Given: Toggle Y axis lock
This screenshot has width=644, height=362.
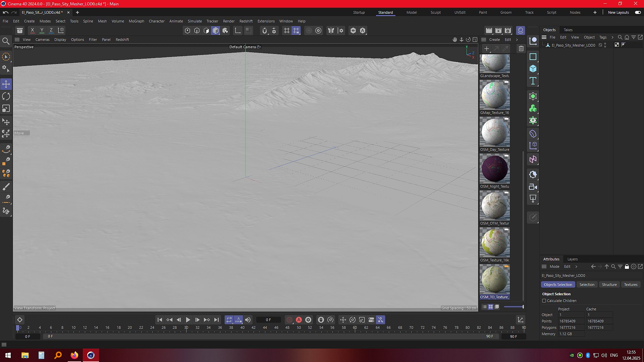Looking at the screenshot, I should coord(42,30).
